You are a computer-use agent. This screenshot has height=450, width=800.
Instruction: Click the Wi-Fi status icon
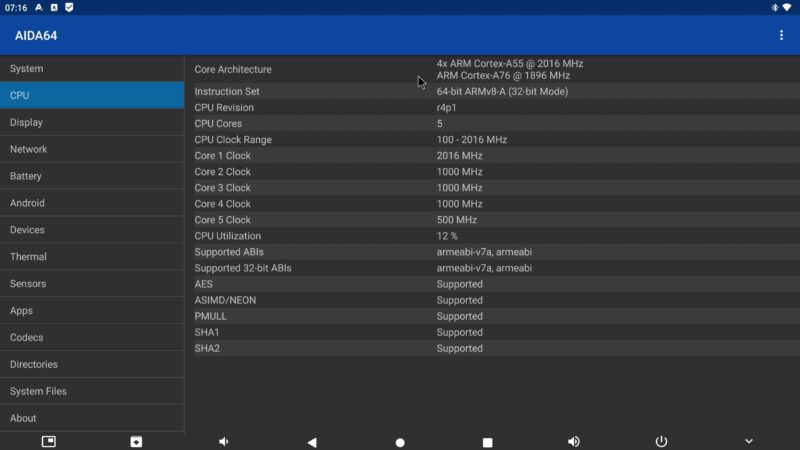coord(787,8)
